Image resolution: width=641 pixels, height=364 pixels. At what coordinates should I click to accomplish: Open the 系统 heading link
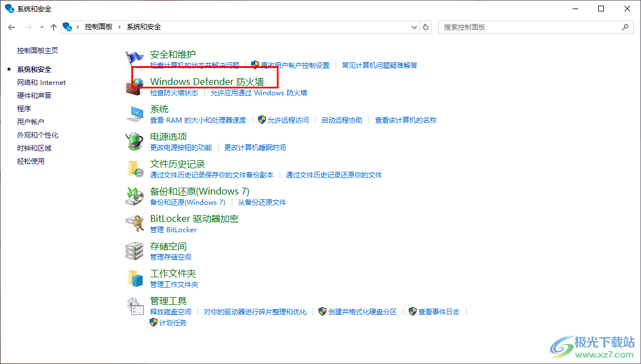[x=159, y=109]
